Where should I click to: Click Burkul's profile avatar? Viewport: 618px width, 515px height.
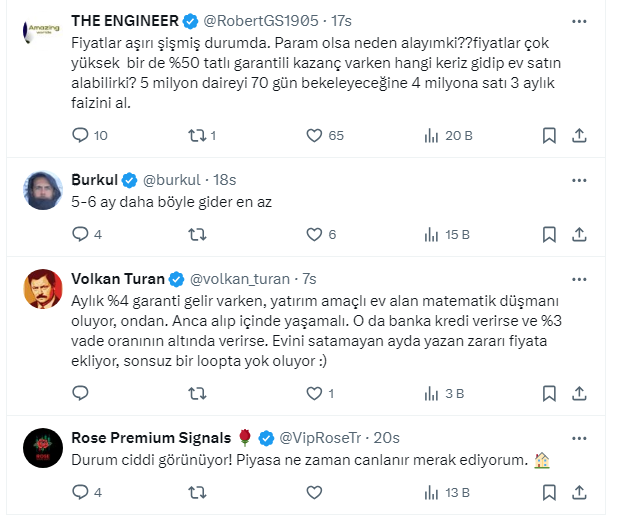42,189
